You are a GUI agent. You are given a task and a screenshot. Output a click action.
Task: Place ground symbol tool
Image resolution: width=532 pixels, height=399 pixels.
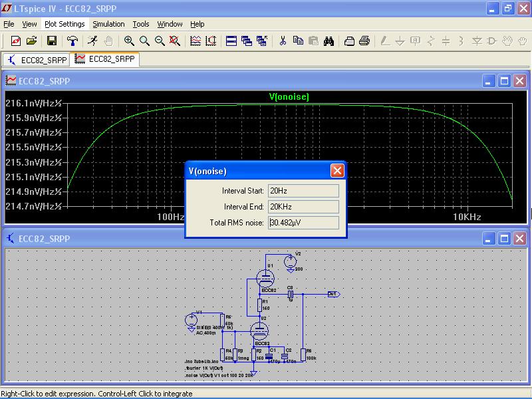pyautogui.click(x=400, y=41)
